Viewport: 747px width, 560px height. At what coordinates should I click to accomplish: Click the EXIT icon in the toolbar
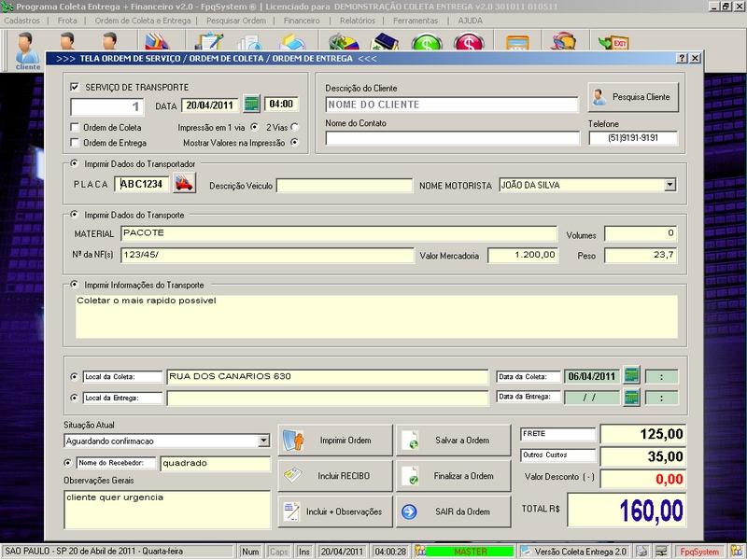click(615, 44)
